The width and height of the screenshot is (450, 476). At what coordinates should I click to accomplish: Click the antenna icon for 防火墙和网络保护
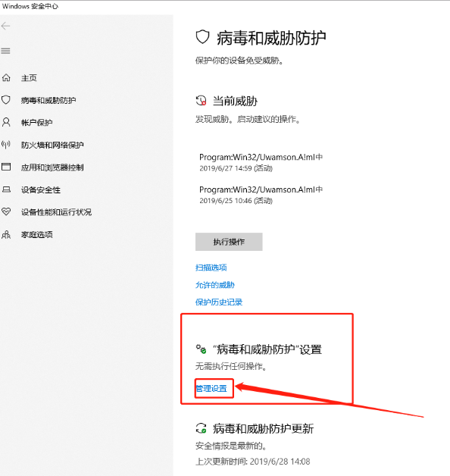[x=6, y=145]
